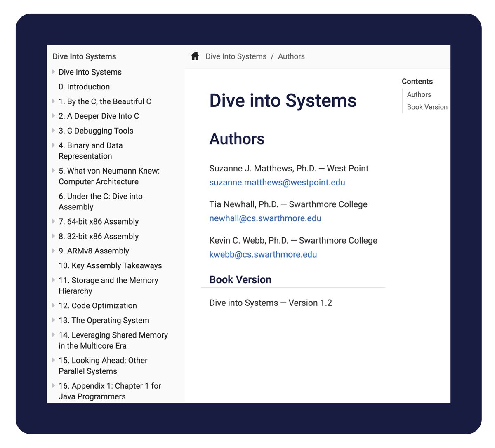Viewport: 495px width, 448px height.
Task: Click Suzanne J. Matthews author line
Action: (289, 169)
